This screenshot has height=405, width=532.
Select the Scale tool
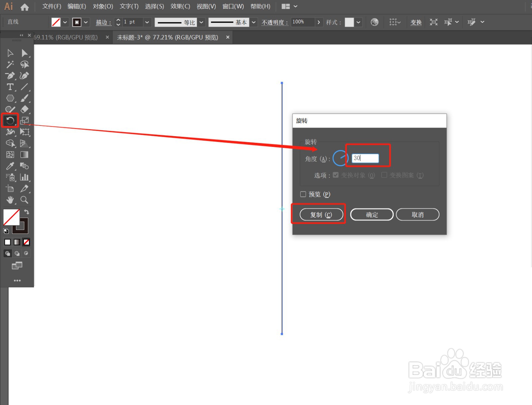coord(25,121)
